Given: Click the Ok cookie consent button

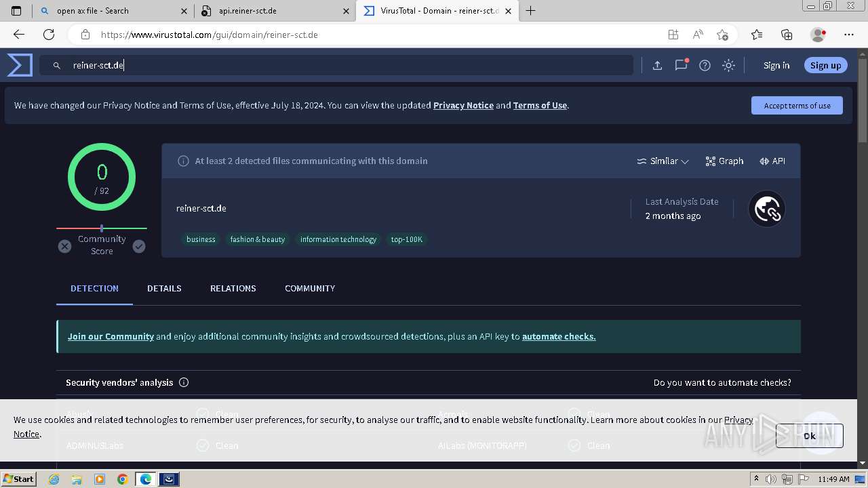Looking at the screenshot, I should [810, 436].
